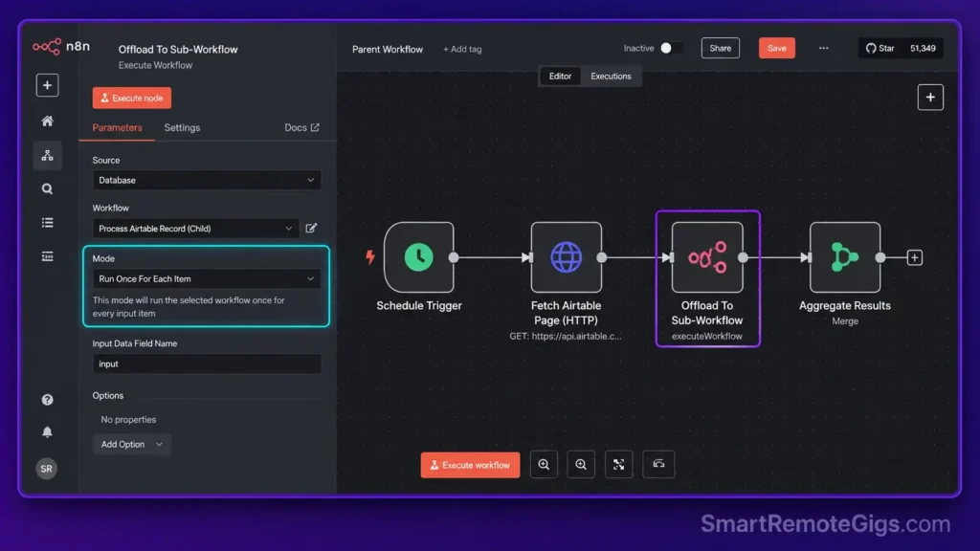Open the SR user avatar
This screenshot has width=980, height=551.
(46, 469)
